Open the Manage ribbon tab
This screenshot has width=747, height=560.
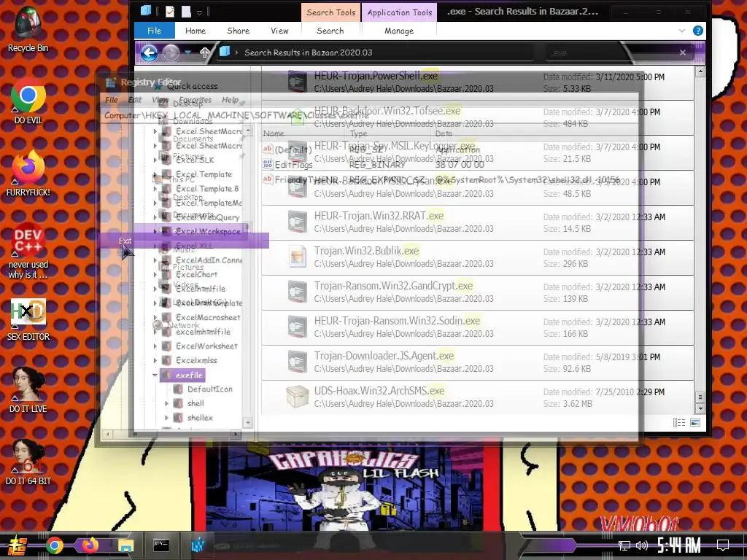(399, 31)
